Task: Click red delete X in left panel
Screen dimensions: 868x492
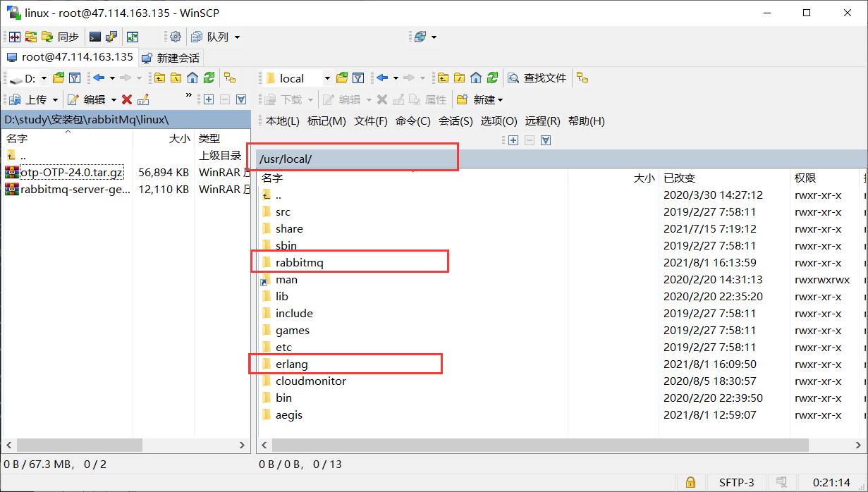Action: click(127, 99)
